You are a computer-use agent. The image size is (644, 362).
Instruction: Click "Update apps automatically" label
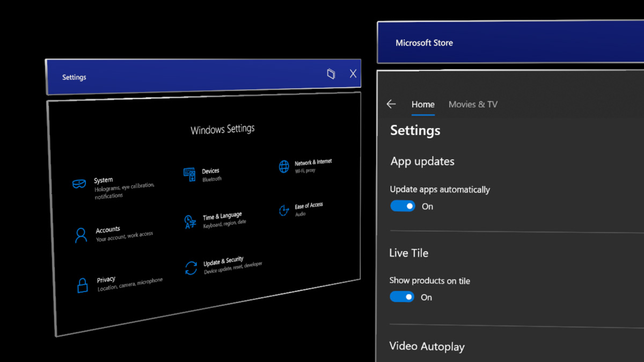coord(440,189)
